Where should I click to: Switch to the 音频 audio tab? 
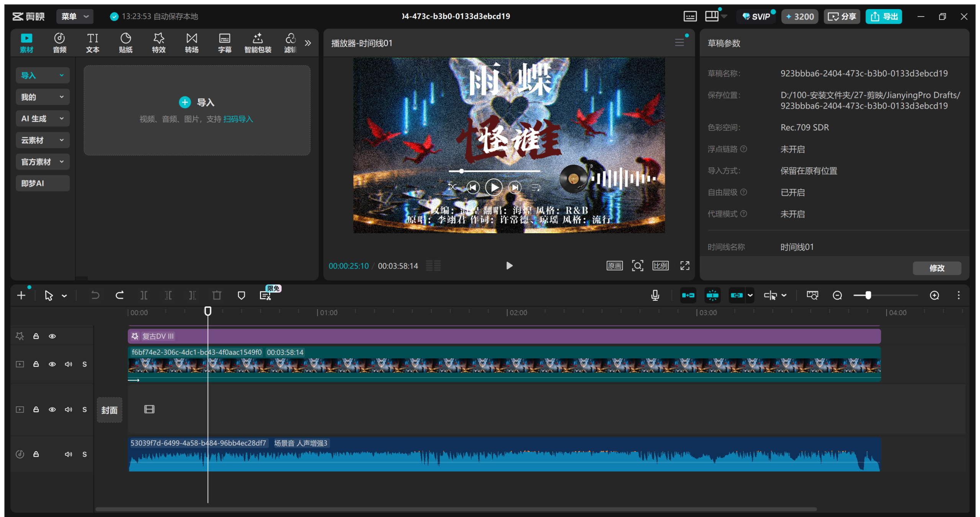(59, 43)
